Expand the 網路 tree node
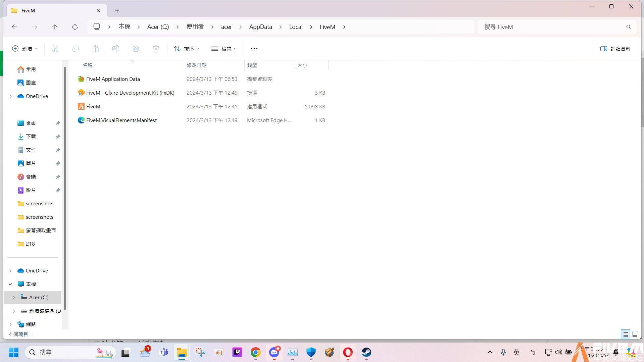This screenshot has width=644, height=362. point(10,324)
